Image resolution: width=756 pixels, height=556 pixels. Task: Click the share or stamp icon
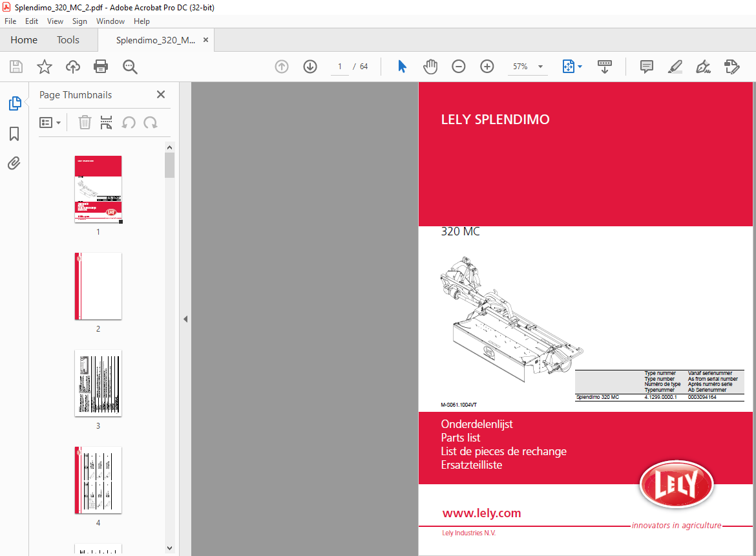pyautogui.click(x=732, y=67)
